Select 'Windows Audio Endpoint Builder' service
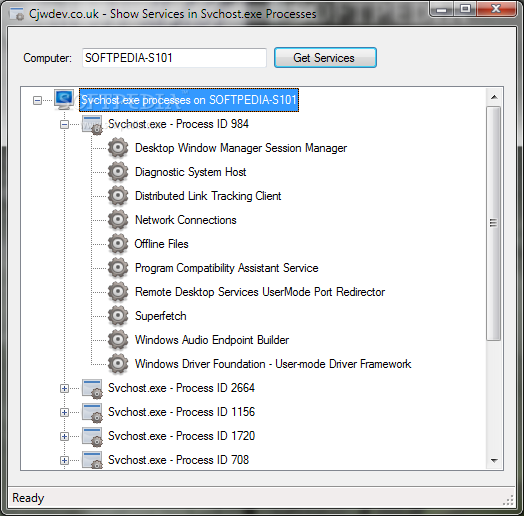The width and height of the screenshot is (524, 516). pyautogui.click(x=212, y=341)
